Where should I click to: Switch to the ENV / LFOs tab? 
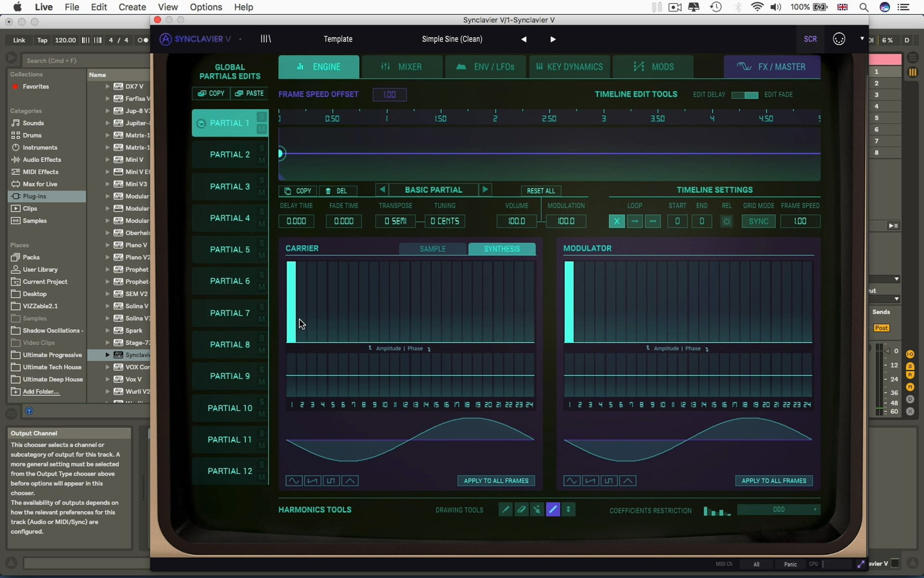(x=486, y=67)
